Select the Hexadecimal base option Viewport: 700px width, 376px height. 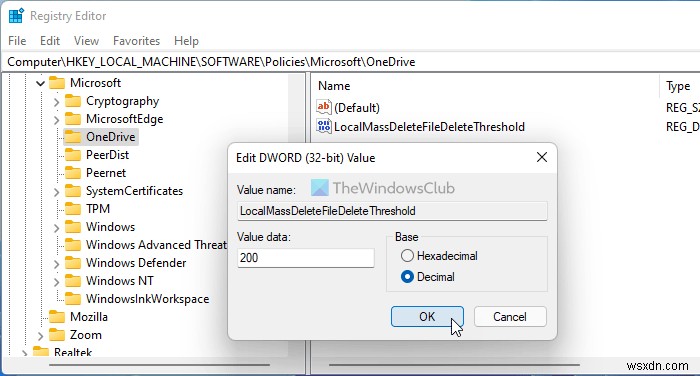[439, 256]
